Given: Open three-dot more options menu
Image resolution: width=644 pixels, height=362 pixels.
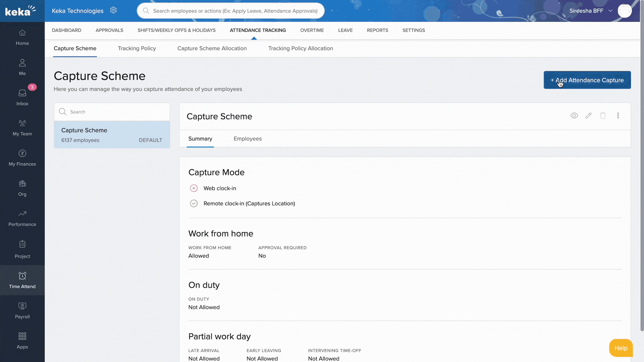Looking at the screenshot, I should (x=618, y=116).
